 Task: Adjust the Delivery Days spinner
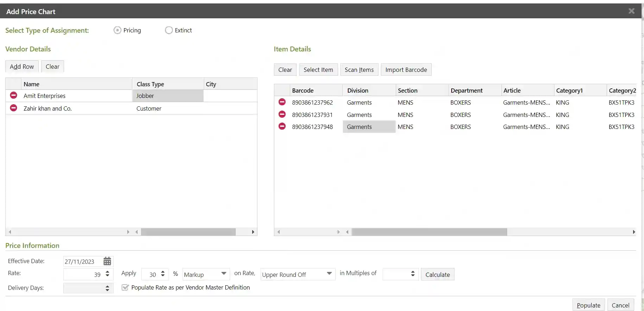108,288
